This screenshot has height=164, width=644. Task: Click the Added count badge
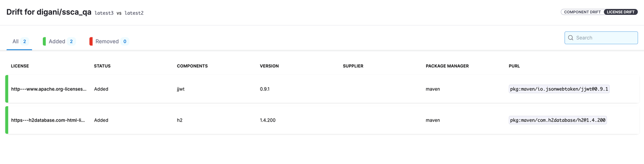coord(71,41)
